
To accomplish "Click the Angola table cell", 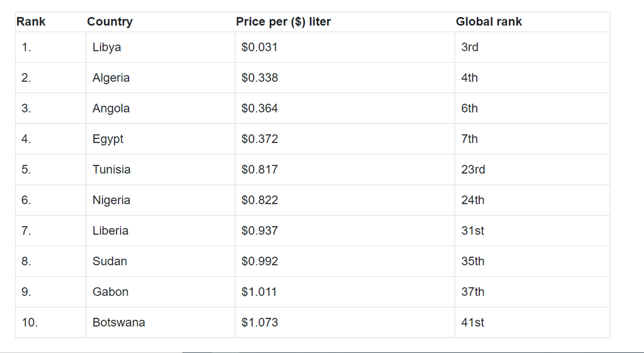I will [x=111, y=109].
